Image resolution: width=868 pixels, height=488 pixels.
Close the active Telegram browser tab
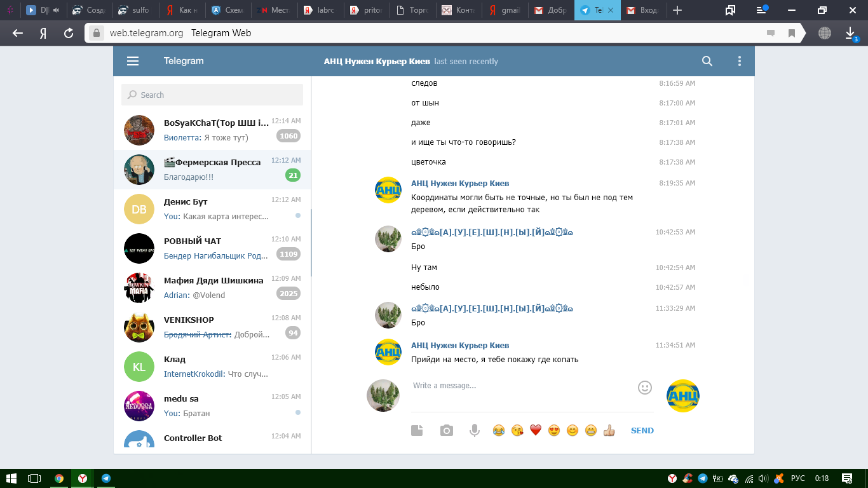point(611,10)
